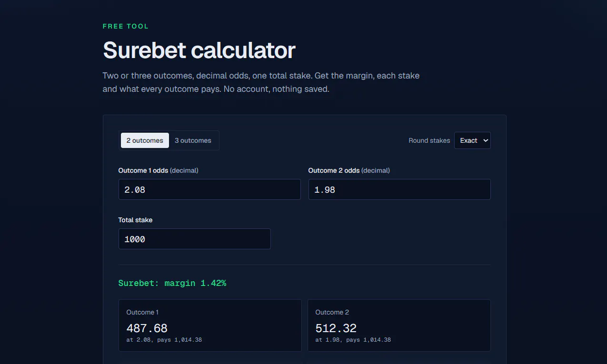Click into the Total stake field

(195, 239)
